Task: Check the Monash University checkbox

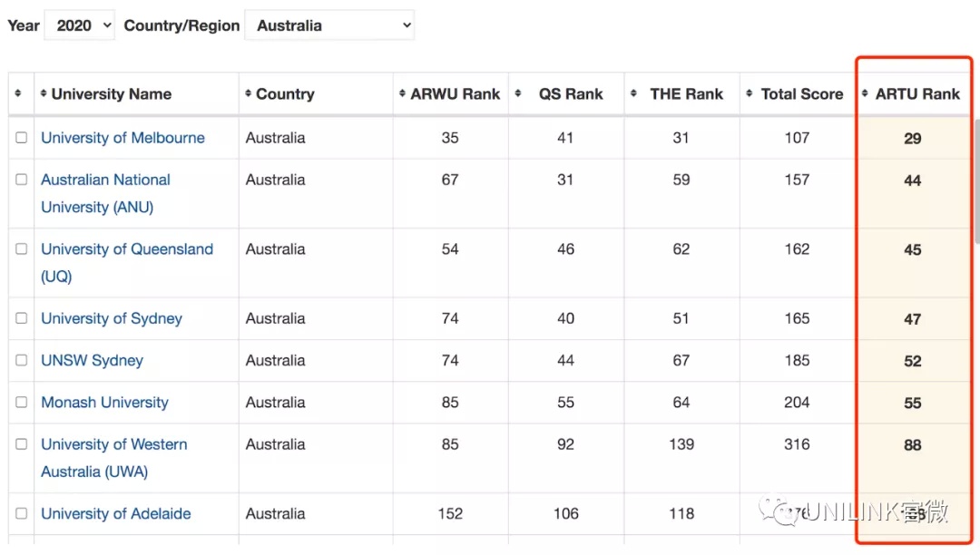Action: click(x=21, y=402)
